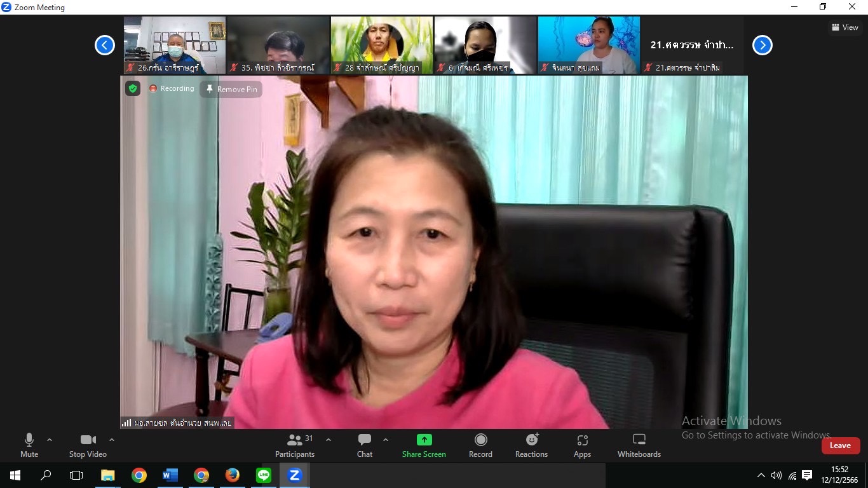Click the Zoom icon on the taskbar
The height and width of the screenshot is (488, 868).
click(x=295, y=475)
